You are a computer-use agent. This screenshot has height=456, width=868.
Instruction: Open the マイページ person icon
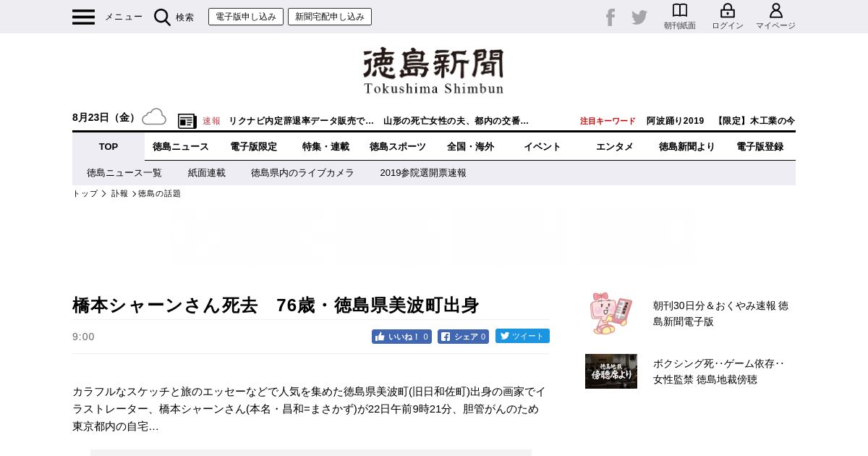775,11
